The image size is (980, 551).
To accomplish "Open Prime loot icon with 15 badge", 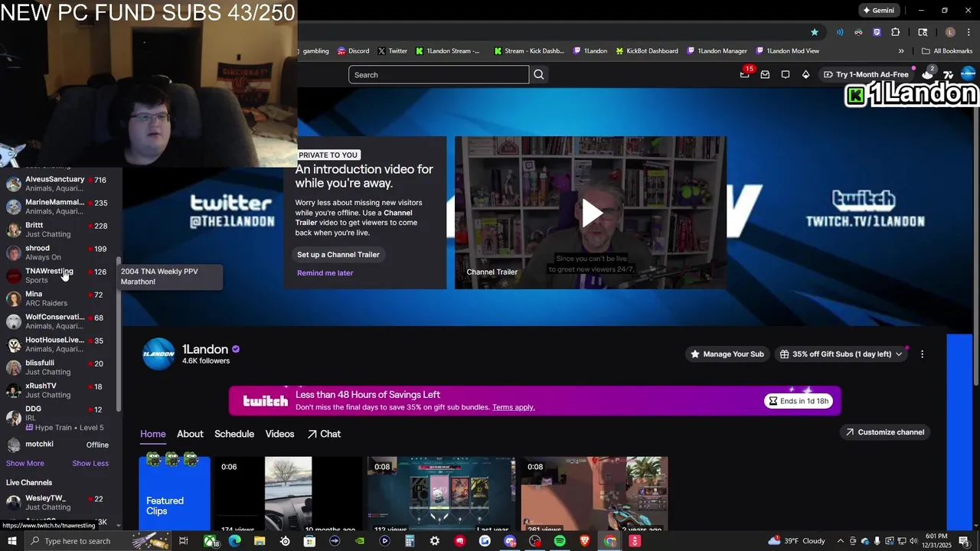I will pos(745,74).
